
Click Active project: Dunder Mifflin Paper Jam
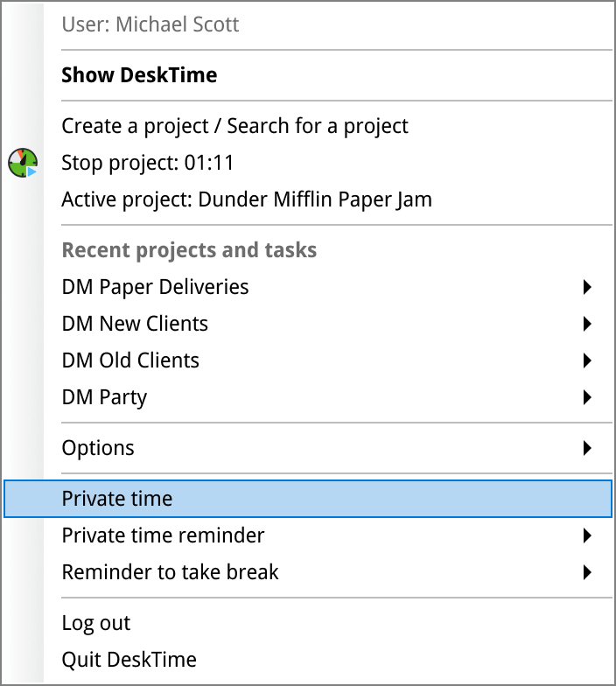point(246,199)
